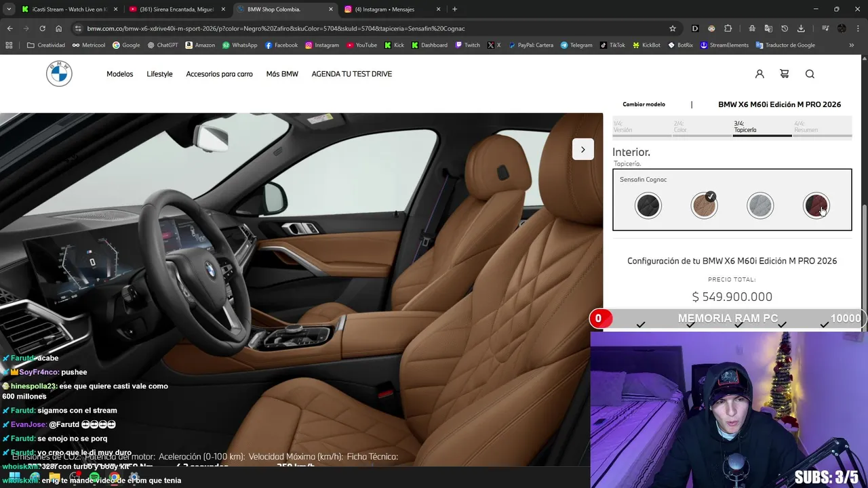Open the Chrome extensions puzzle icon
This screenshot has height=488, width=868.
point(728,28)
